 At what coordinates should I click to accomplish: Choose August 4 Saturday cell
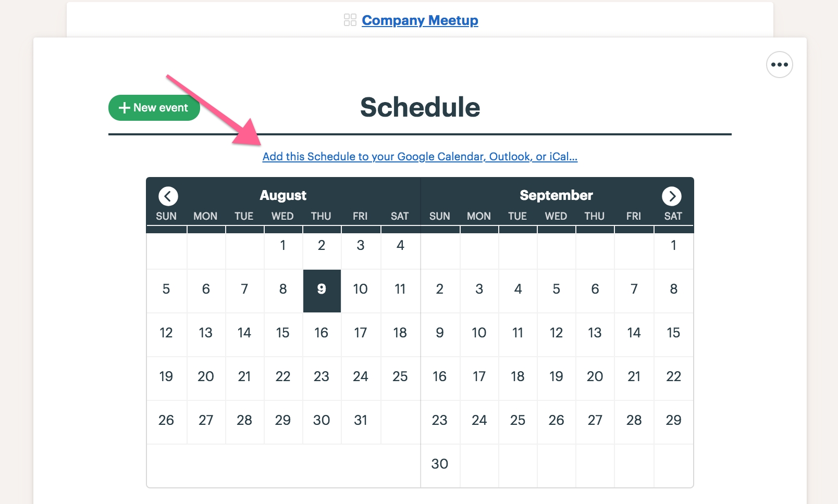[400, 247]
